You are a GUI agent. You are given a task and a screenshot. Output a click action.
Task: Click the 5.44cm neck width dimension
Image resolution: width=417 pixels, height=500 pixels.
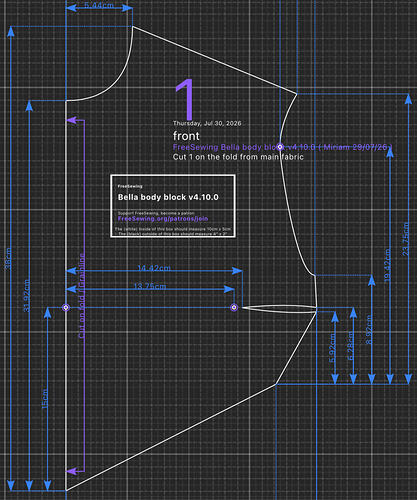[99, 6]
